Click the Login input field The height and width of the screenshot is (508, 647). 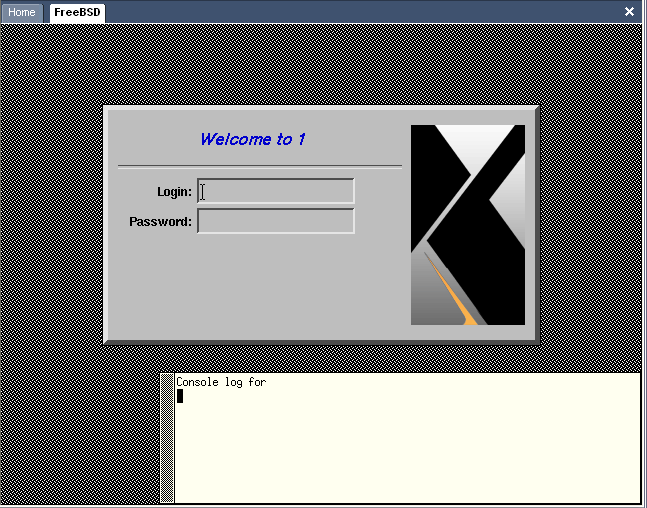coord(276,191)
